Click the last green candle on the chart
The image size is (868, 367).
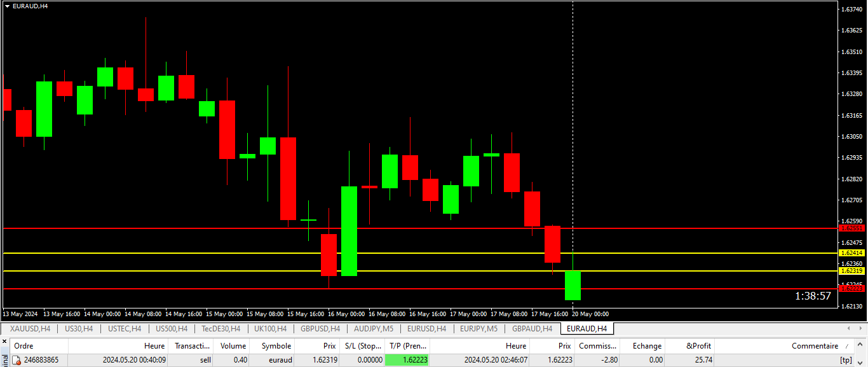pos(573,286)
